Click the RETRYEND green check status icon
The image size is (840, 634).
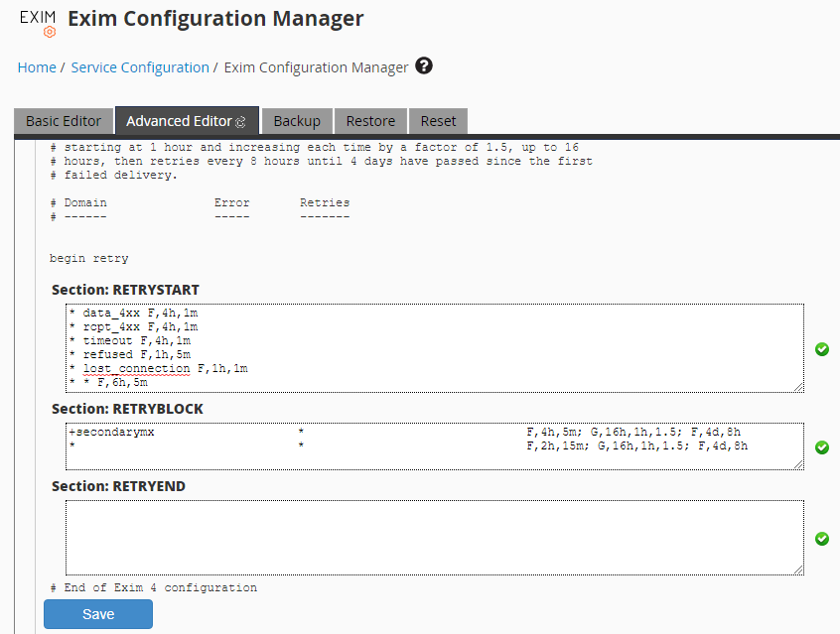(822, 538)
